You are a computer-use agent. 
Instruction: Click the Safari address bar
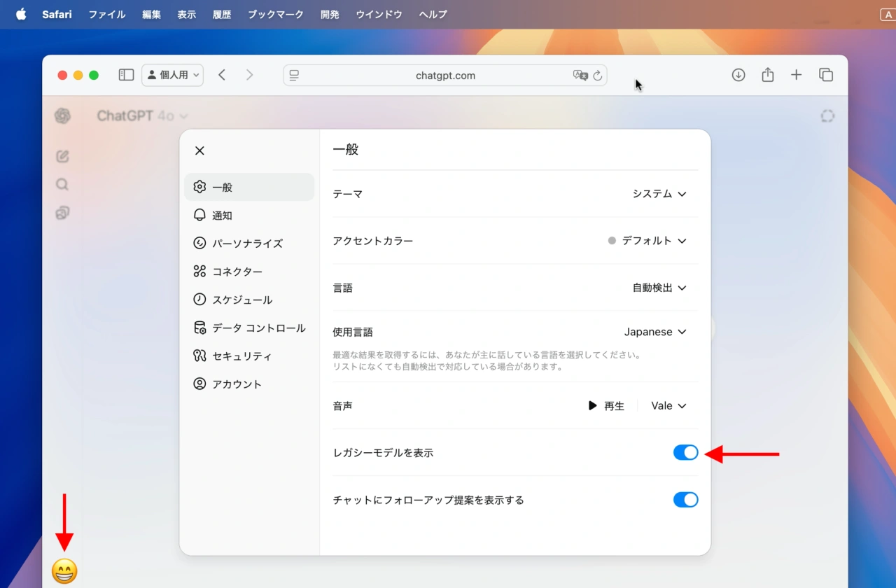(445, 75)
